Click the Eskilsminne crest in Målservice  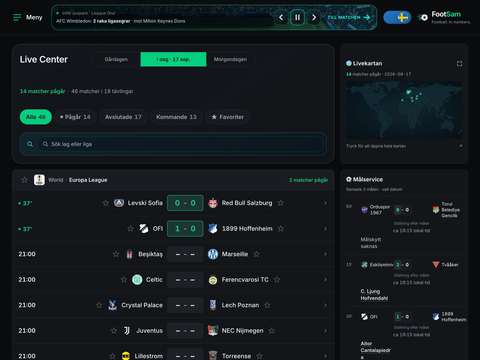(x=364, y=265)
